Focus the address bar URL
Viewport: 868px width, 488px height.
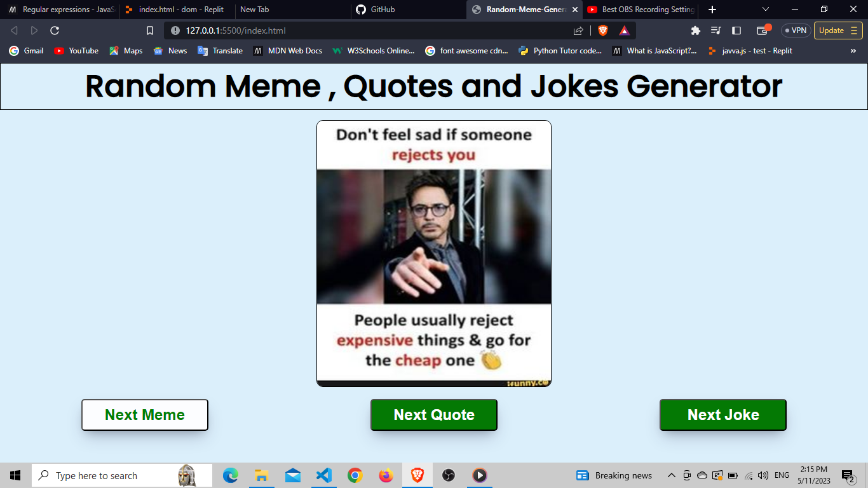(236, 30)
